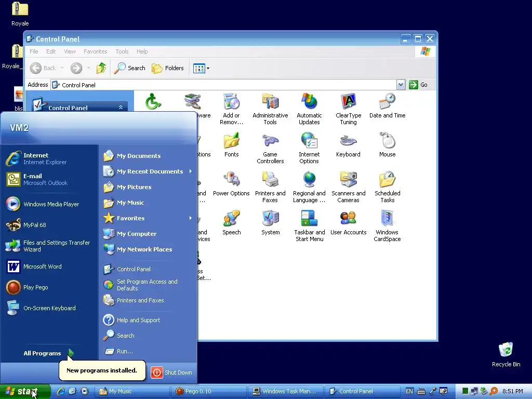Open Regional and Language Options
This screenshot has height=399, width=532.
point(309,187)
